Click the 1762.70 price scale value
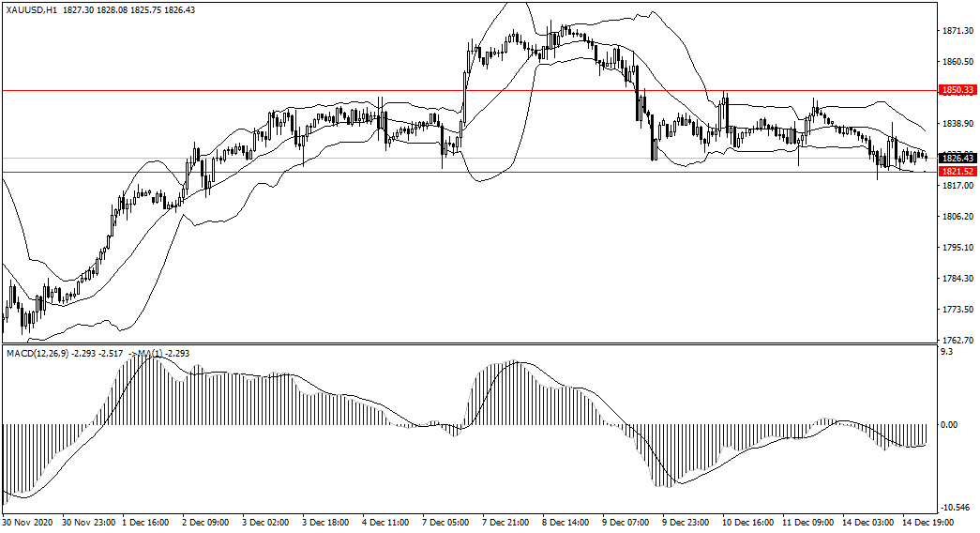980x533 pixels. point(957,340)
